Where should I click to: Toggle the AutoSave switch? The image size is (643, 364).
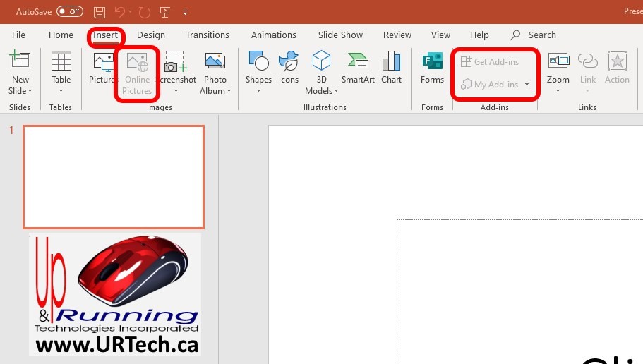pos(69,12)
